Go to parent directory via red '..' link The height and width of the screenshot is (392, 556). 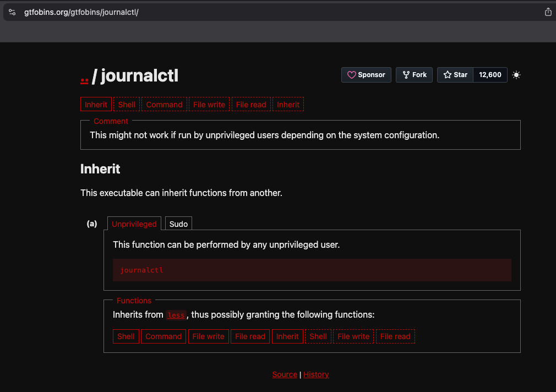[x=84, y=77]
